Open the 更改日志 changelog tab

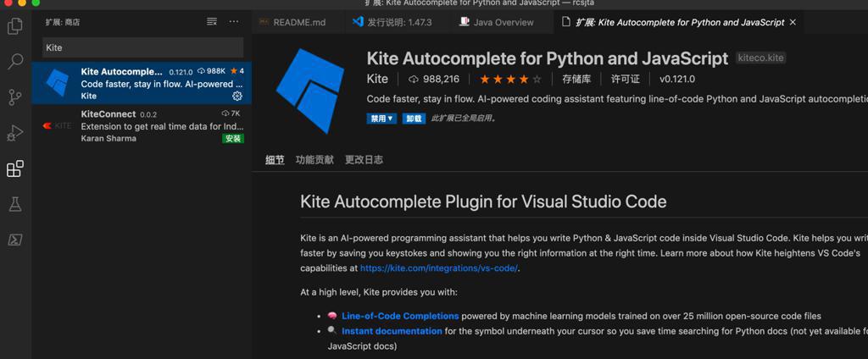click(364, 160)
